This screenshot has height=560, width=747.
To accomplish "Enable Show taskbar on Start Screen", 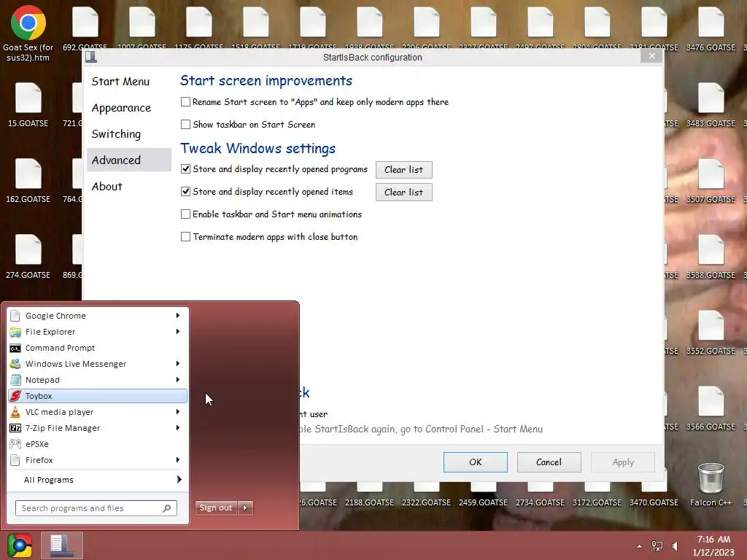I will point(185,124).
